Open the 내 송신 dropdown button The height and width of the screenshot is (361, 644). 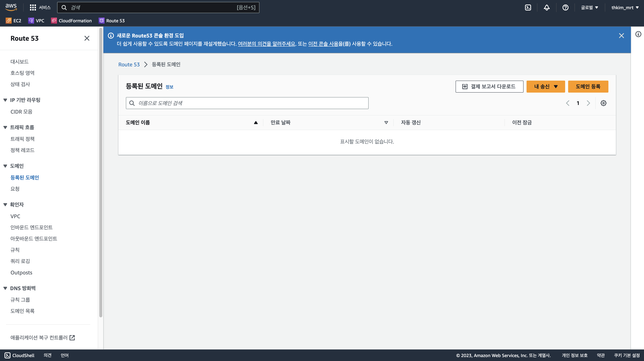pyautogui.click(x=545, y=87)
